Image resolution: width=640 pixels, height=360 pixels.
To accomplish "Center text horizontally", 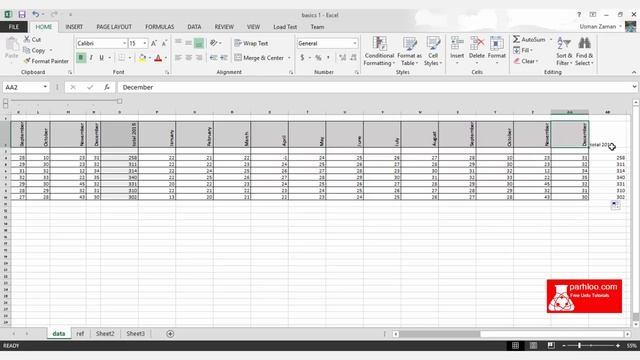I will (x=189, y=58).
